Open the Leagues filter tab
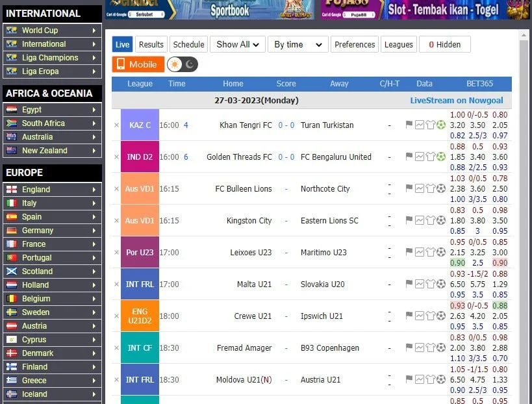 (x=399, y=44)
